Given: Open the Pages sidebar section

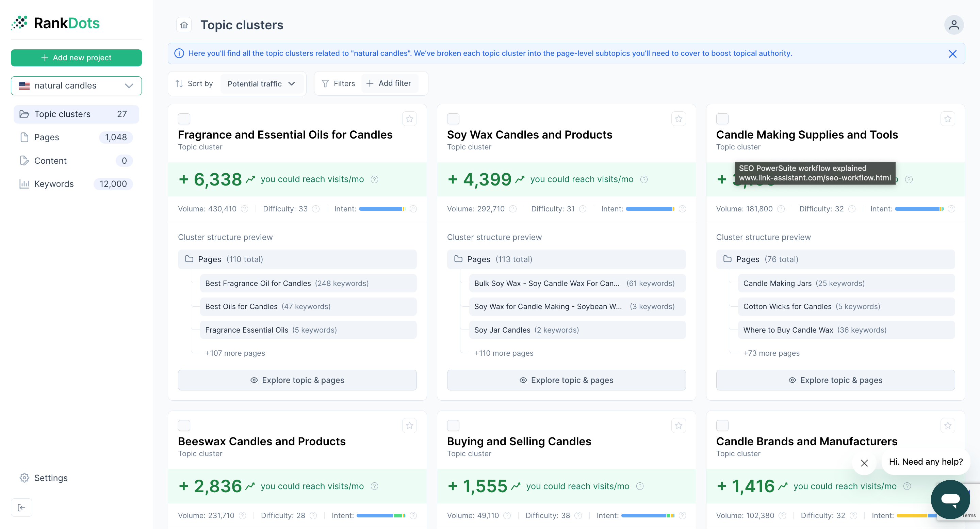Looking at the screenshot, I should pos(46,137).
